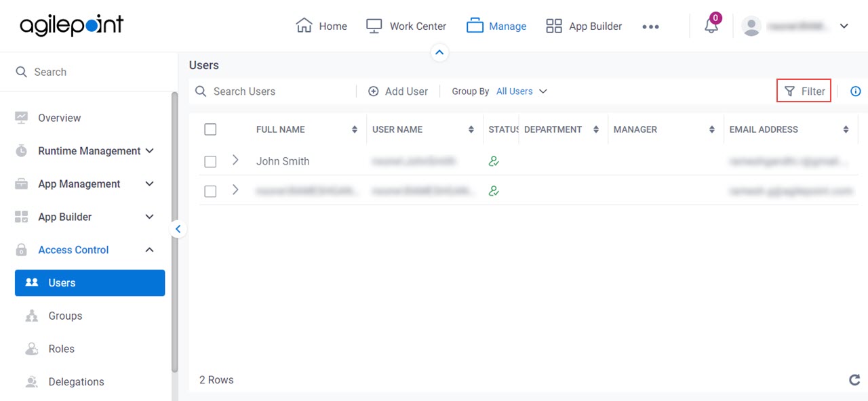Screen dimensions: 868x401
Task: Click the refresh icon at bottom right
Action: point(855,380)
